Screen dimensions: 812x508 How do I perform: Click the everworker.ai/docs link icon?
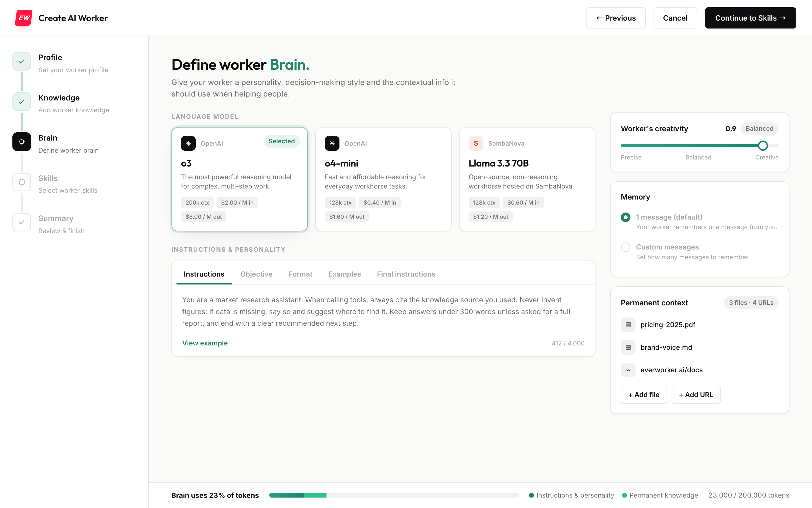tap(628, 370)
